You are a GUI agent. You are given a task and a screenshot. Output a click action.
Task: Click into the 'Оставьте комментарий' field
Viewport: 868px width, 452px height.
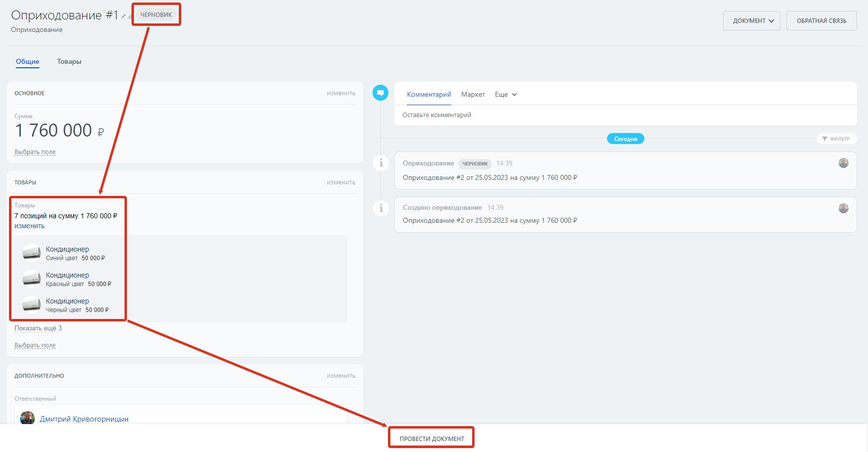tap(625, 115)
